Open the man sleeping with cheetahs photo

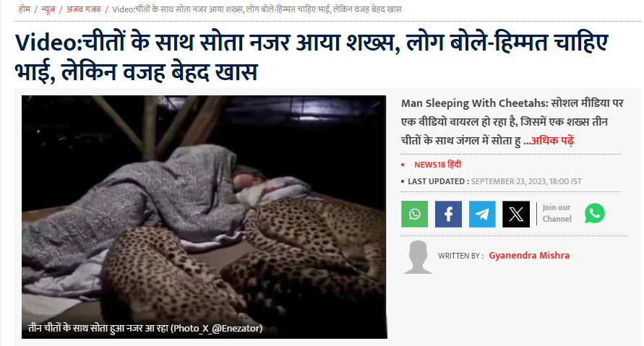click(x=204, y=217)
